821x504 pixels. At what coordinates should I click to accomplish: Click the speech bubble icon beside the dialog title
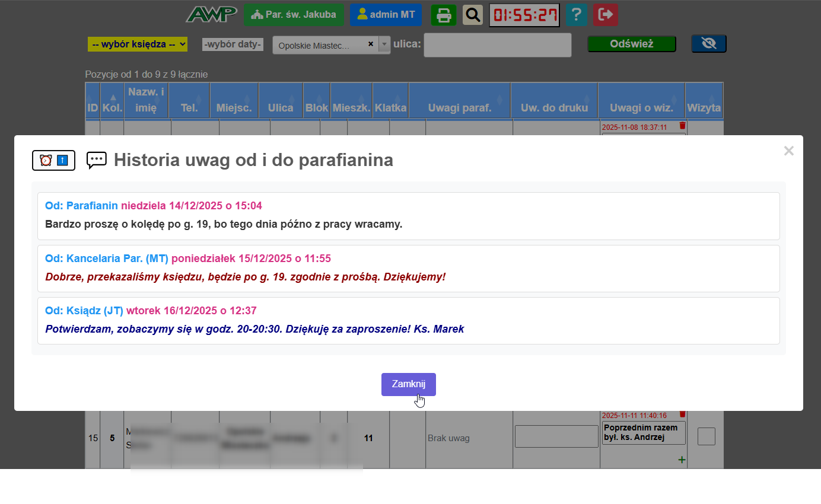point(96,160)
